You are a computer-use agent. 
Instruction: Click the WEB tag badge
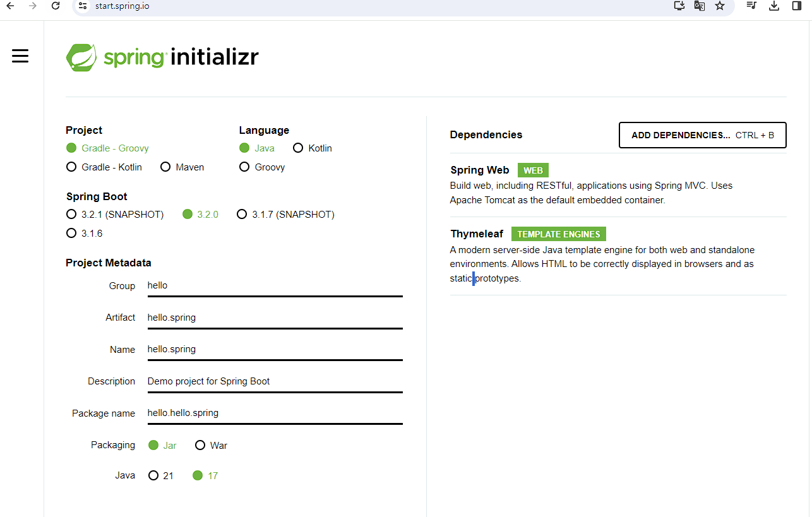click(x=534, y=170)
